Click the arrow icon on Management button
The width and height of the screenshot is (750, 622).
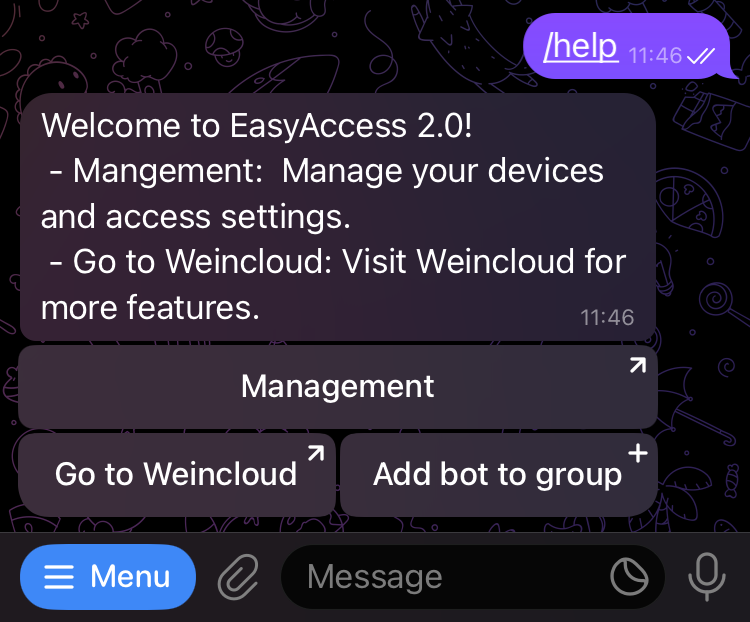click(638, 366)
